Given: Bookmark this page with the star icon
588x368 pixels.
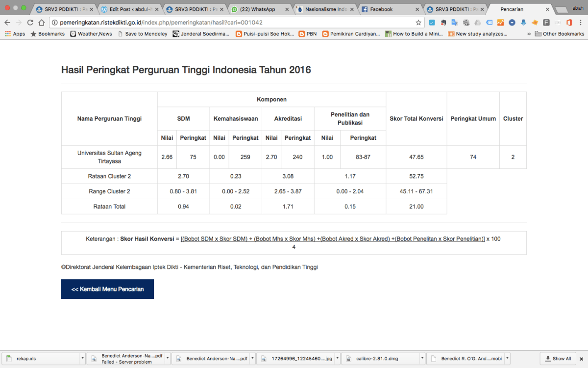Looking at the screenshot, I should pyautogui.click(x=417, y=22).
